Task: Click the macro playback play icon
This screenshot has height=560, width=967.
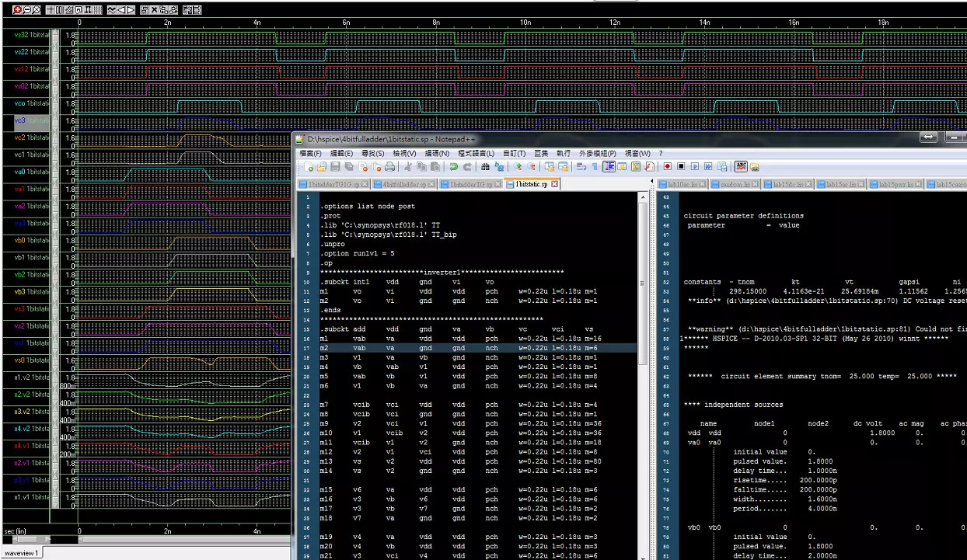Action: pyautogui.click(x=695, y=167)
